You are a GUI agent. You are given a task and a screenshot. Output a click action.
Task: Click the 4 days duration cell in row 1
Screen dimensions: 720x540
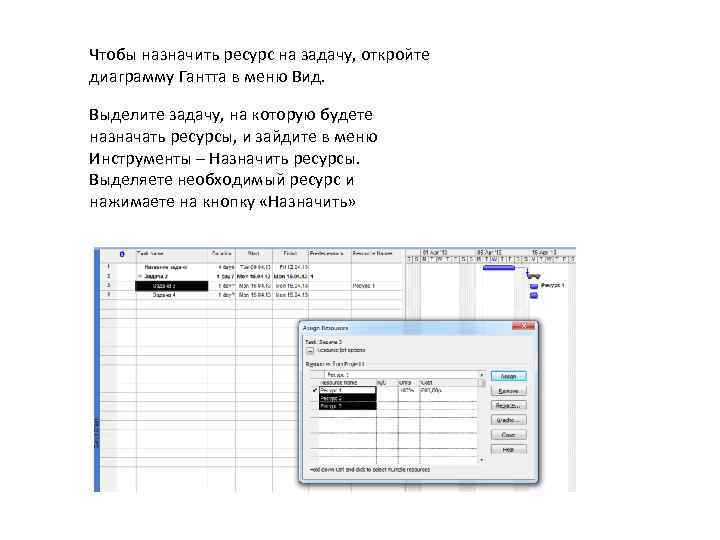click(x=222, y=267)
